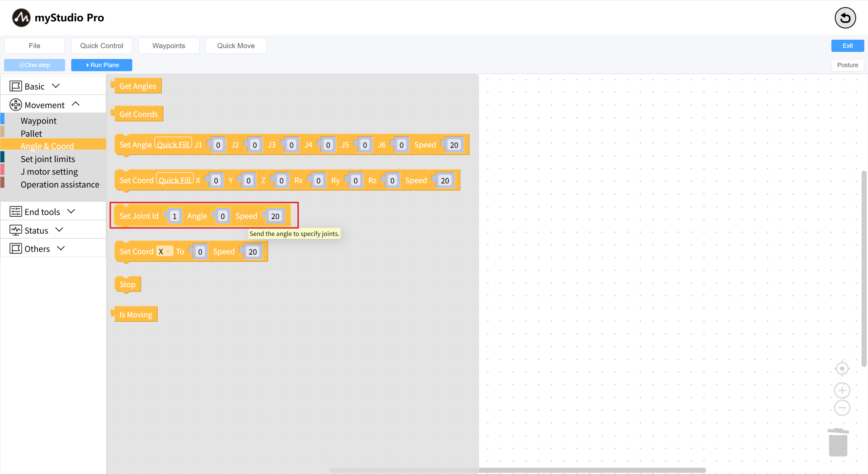Expand the Others category chevron
The image size is (868, 474).
[x=61, y=248]
